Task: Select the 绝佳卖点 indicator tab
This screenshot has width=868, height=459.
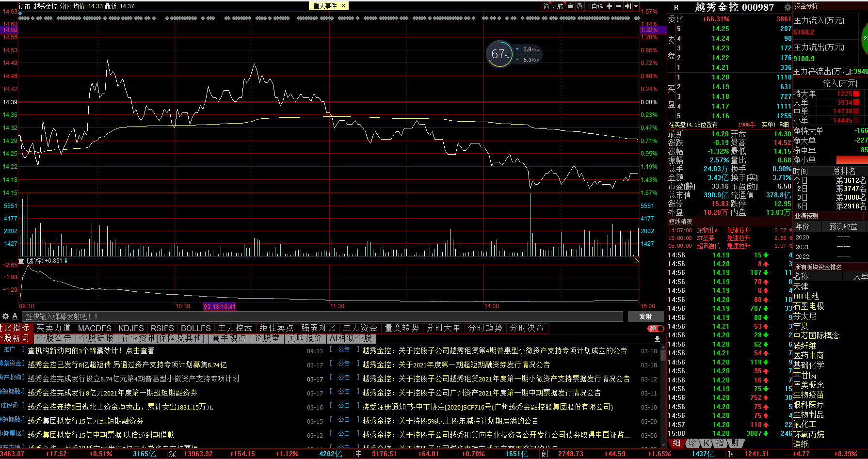Action: (x=277, y=328)
